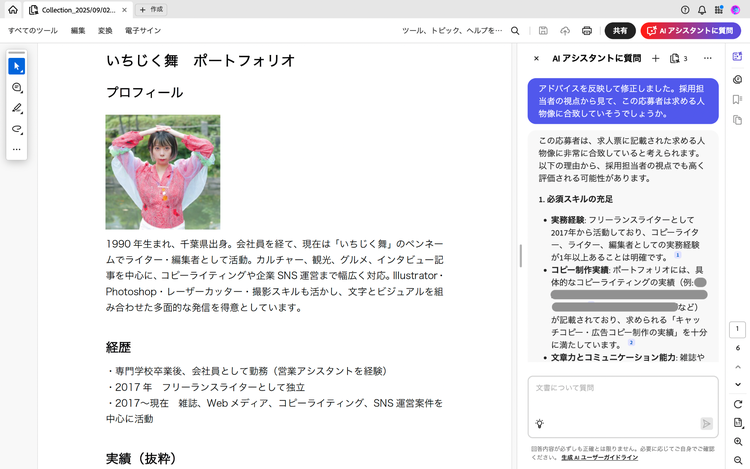Open the すべてのツール menu
Viewport: 750px width, 469px height.
33,31
